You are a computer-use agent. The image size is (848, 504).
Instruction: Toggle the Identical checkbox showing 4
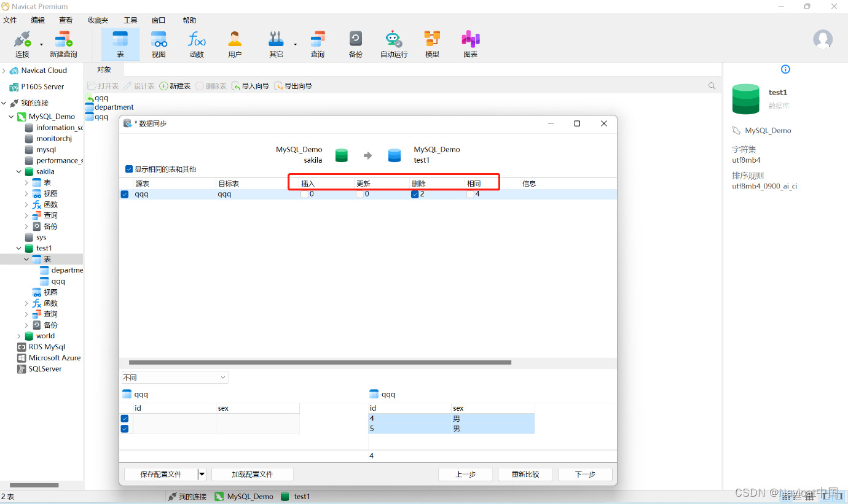tap(470, 194)
